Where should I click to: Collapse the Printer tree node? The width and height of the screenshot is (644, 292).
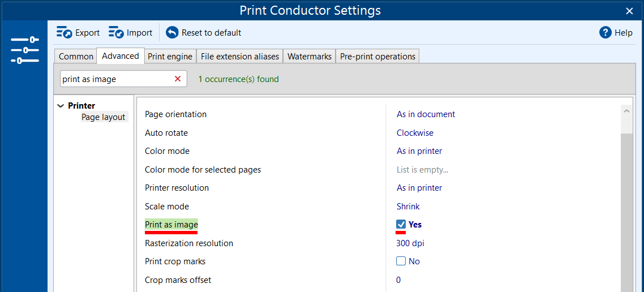61,106
